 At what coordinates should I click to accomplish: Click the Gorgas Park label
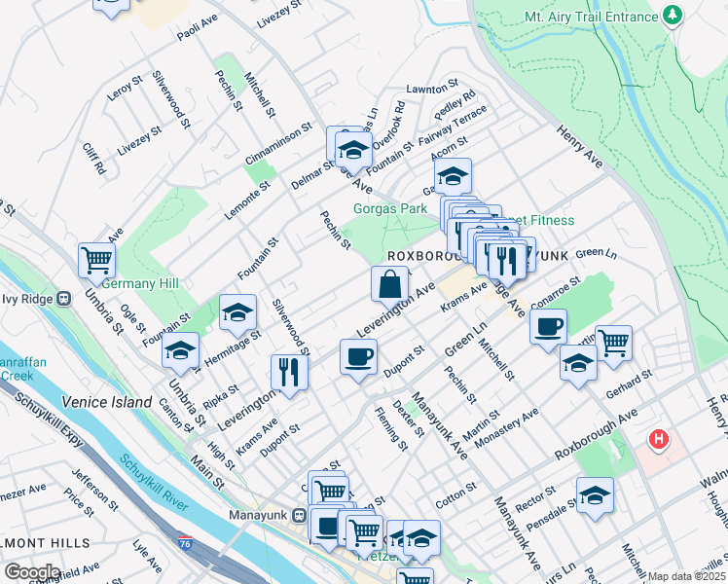click(x=390, y=209)
